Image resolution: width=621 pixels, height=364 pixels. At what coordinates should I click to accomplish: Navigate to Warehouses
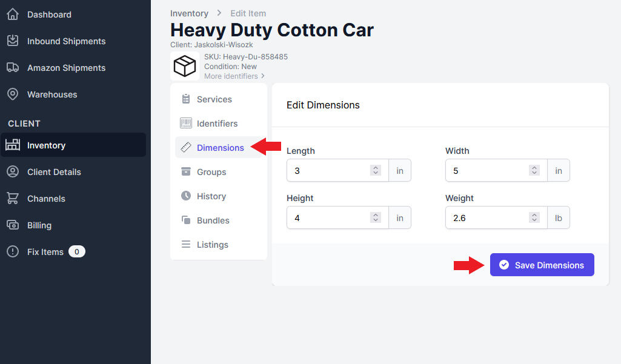point(52,94)
